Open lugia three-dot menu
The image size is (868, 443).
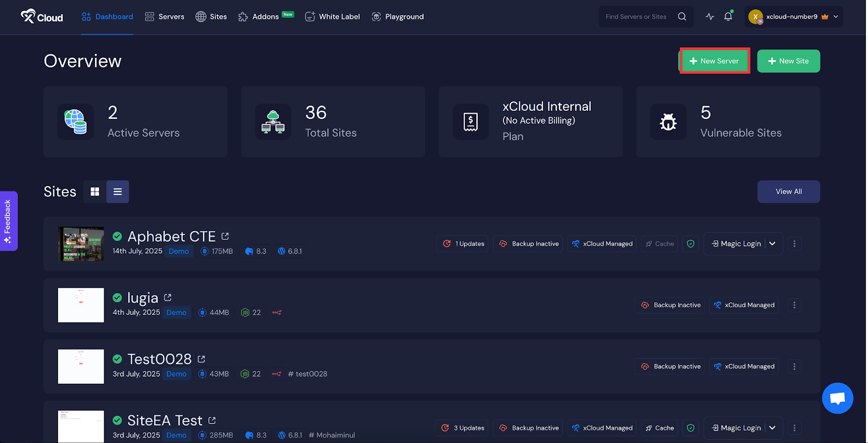click(x=794, y=305)
